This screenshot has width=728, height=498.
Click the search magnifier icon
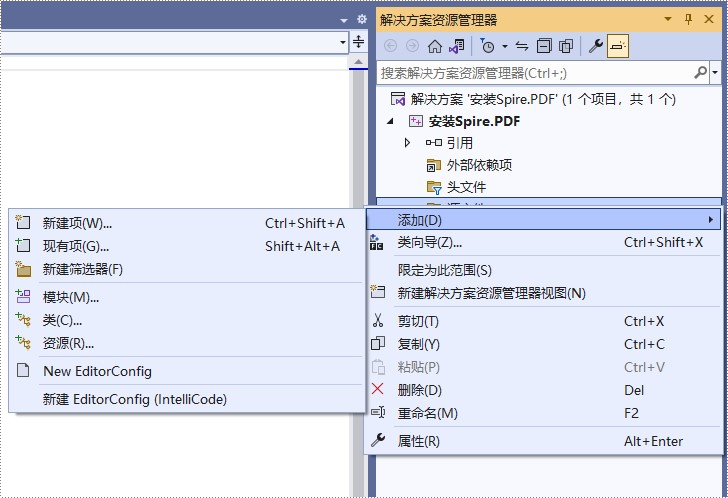(700, 72)
